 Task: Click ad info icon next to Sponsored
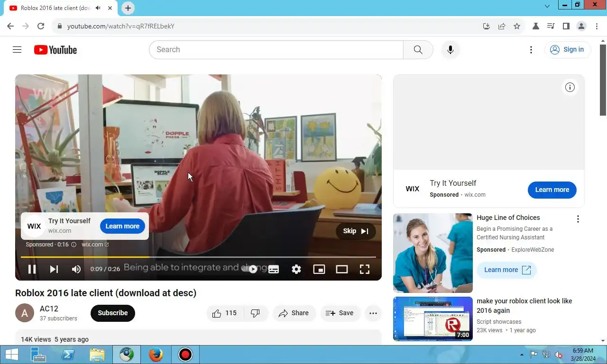pos(74,245)
